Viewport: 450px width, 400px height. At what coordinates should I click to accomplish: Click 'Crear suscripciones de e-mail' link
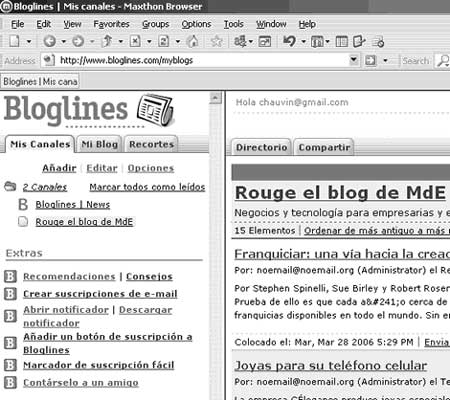click(100, 294)
